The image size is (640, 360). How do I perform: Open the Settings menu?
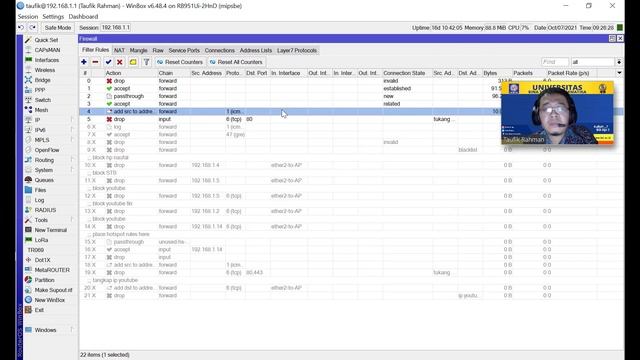[x=53, y=17]
